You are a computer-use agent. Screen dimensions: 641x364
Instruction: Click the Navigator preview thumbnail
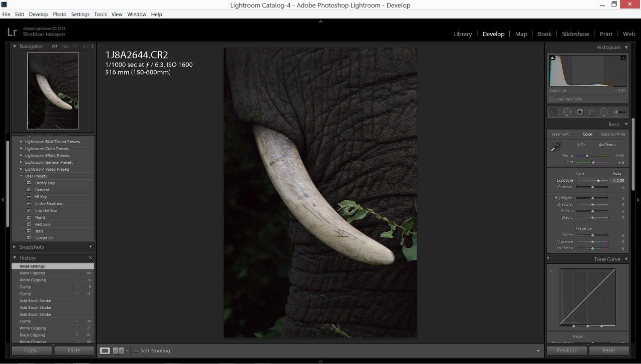coord(53,91)
